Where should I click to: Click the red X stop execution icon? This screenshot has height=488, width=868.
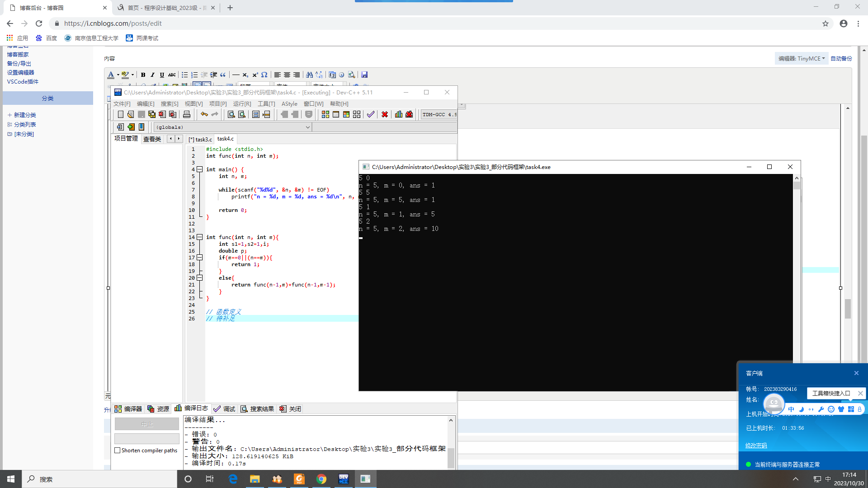click(x=384, y=114)
